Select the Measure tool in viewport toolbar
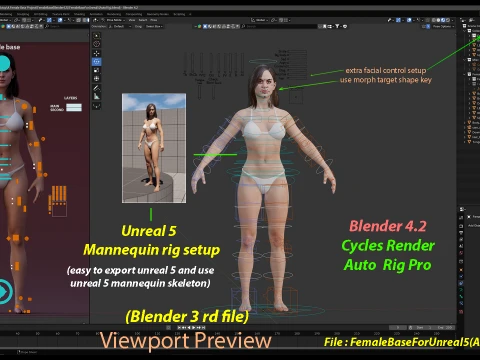 pos(96,97)
